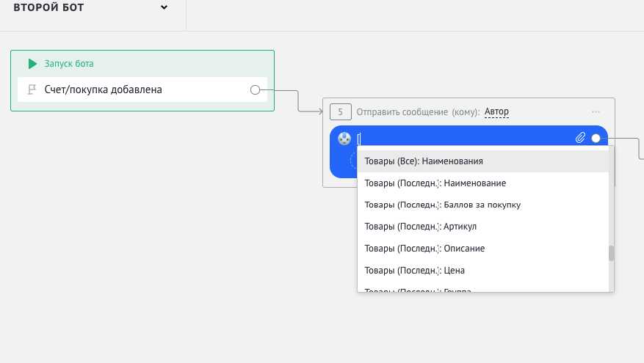644x363 pixels.
Task: Click the step number 5 badge
Action: [341, 111]
